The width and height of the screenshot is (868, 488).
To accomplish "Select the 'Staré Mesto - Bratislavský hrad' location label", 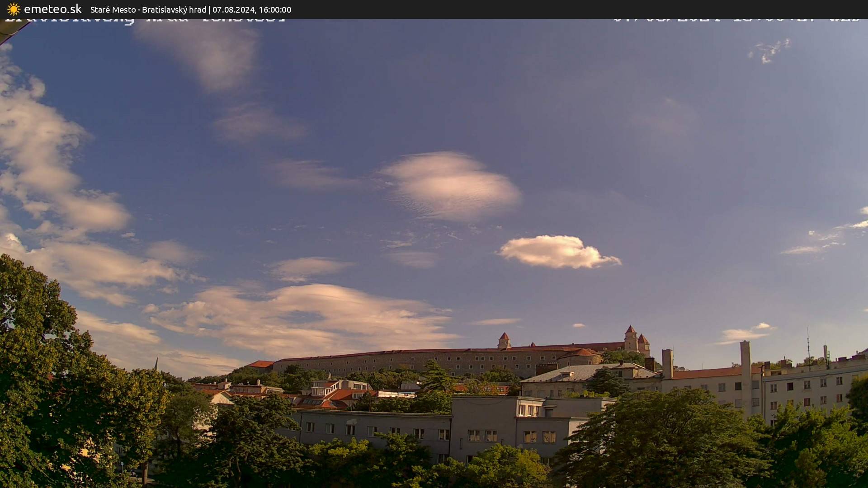I will (x=148, y=9).
